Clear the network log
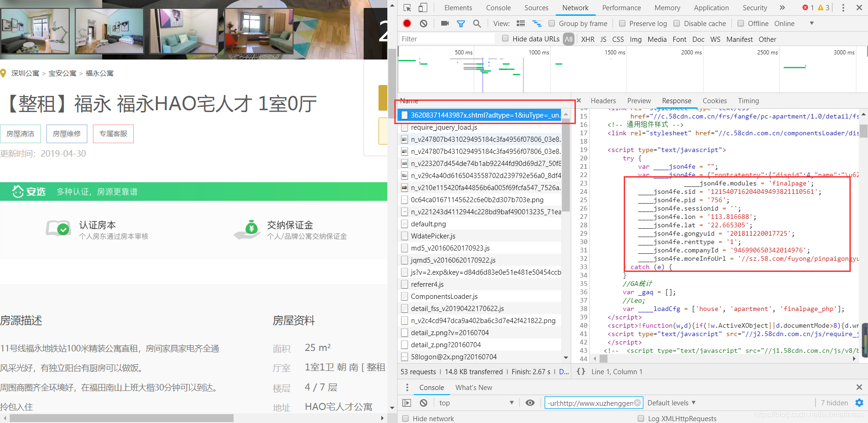The height and width of the screenshot is (423, 868). (x=424, y=23)
